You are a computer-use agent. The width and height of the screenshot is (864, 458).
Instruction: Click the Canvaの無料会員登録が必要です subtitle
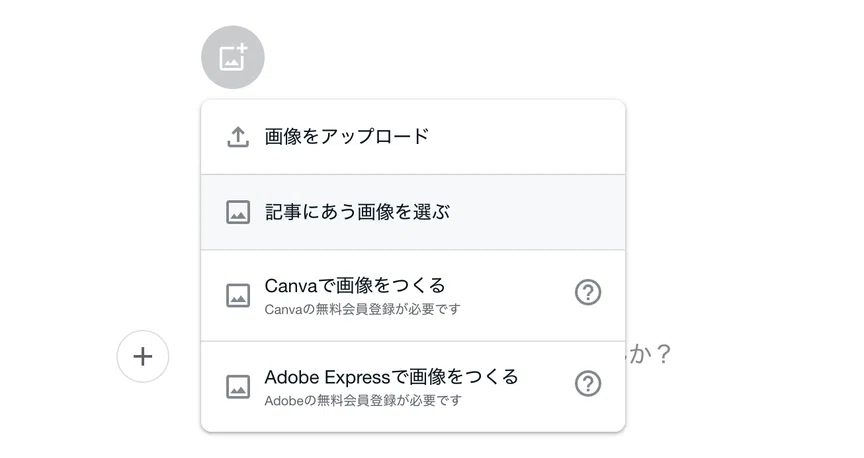click(x=362, y=310)
